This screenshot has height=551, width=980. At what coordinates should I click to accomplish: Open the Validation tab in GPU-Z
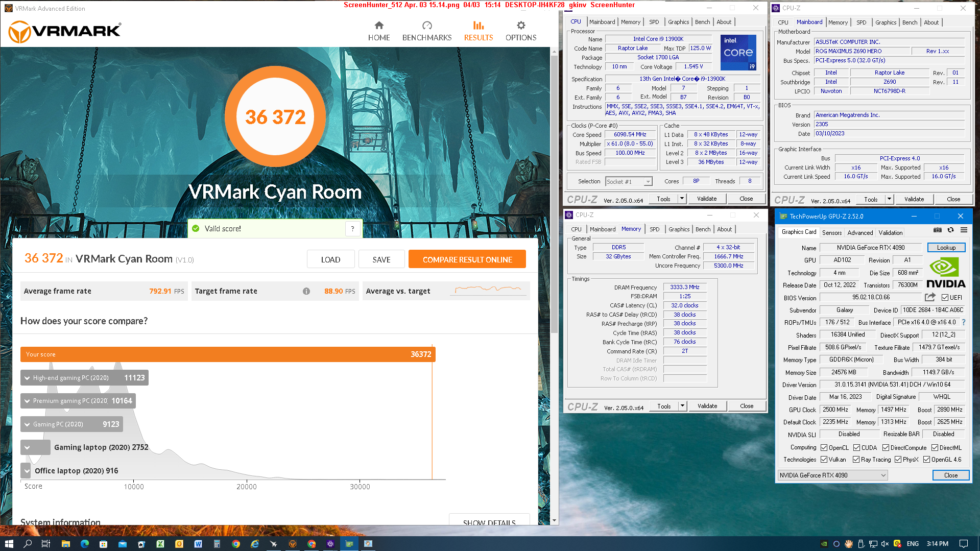pos(891,232)
